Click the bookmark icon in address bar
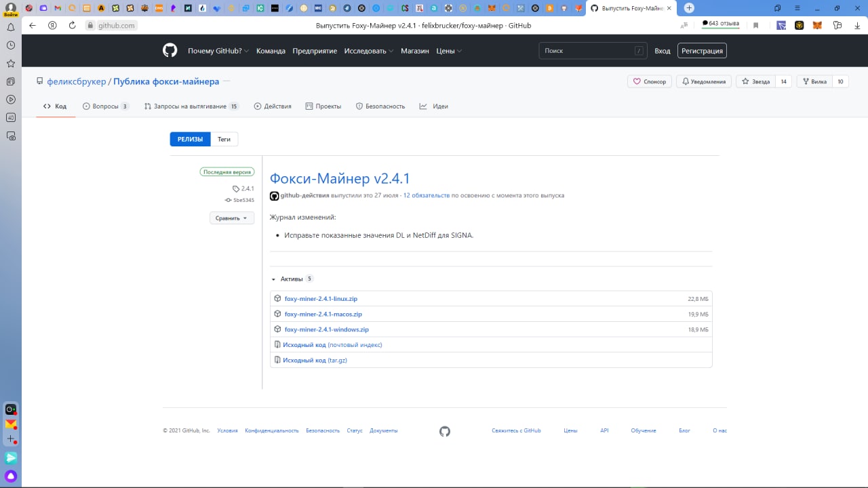868x488 pixels. [755, 25]
